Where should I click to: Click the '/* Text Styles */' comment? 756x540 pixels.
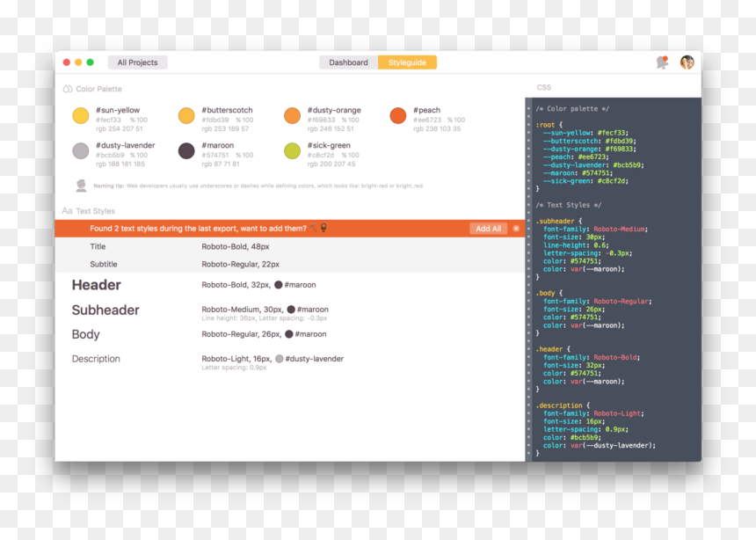(569, 205)
